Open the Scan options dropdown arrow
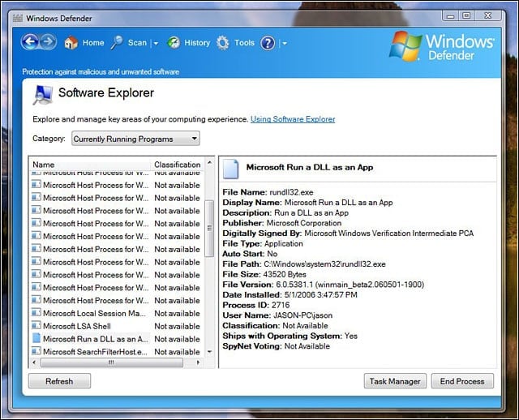This screenshot has height=420, width=519. coord(156,43)
